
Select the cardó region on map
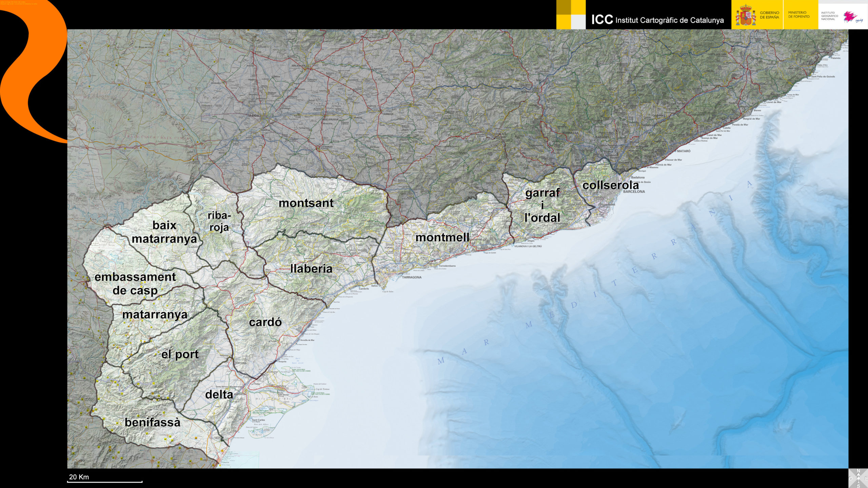265,322
